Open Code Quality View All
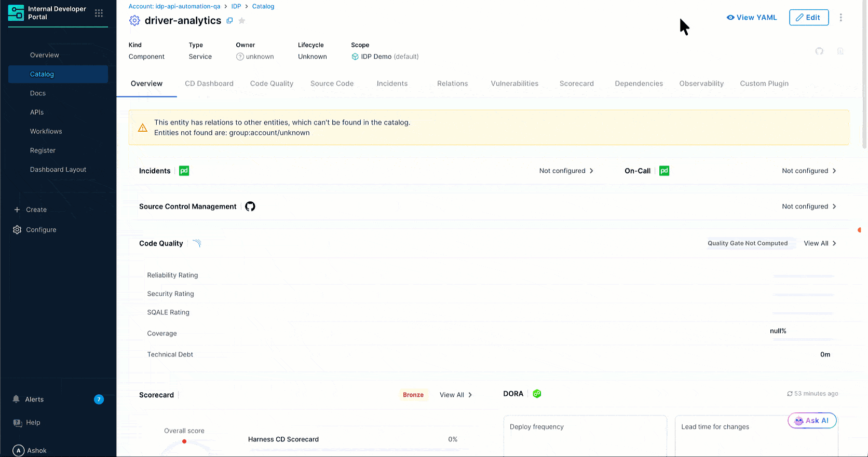The width and height of the screenshot is (868, 457). 820,243
